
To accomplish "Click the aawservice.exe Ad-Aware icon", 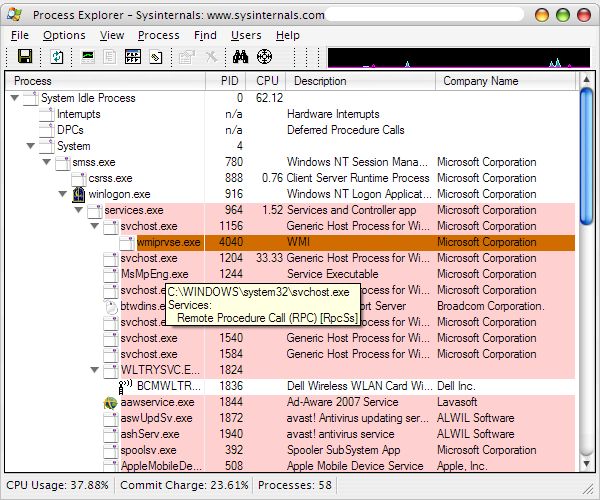I will 110,402.
